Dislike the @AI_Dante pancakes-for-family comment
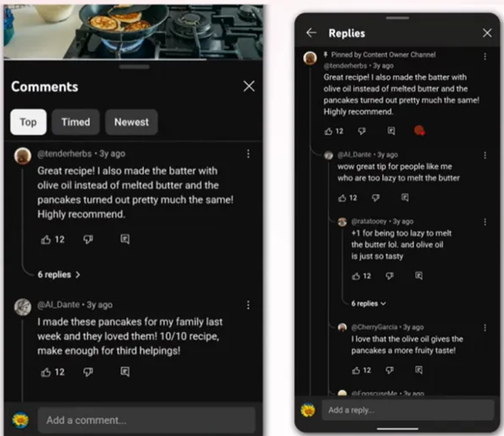This screenshot has width=504, height=436. coord(88,372)
